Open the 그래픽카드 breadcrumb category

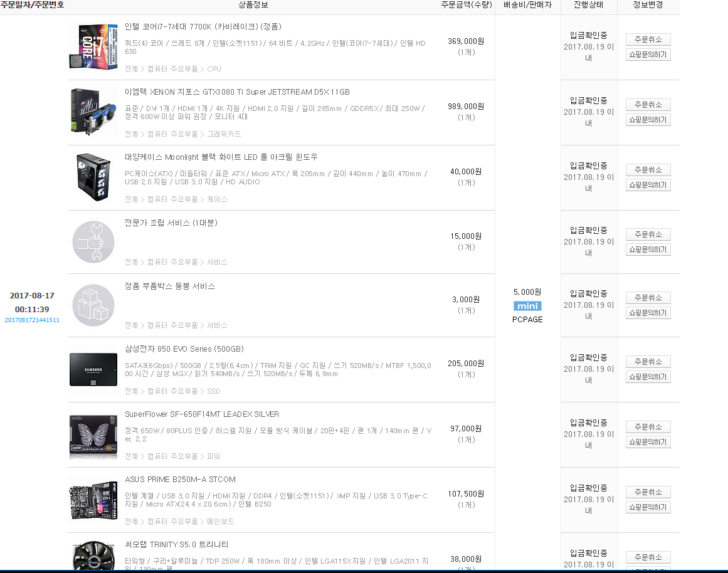[224, 134]
